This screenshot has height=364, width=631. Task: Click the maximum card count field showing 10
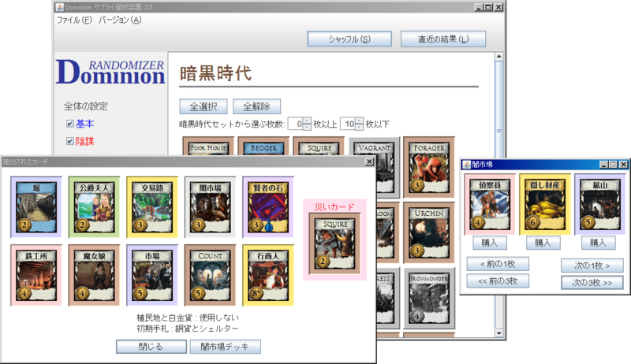[348, 124]
